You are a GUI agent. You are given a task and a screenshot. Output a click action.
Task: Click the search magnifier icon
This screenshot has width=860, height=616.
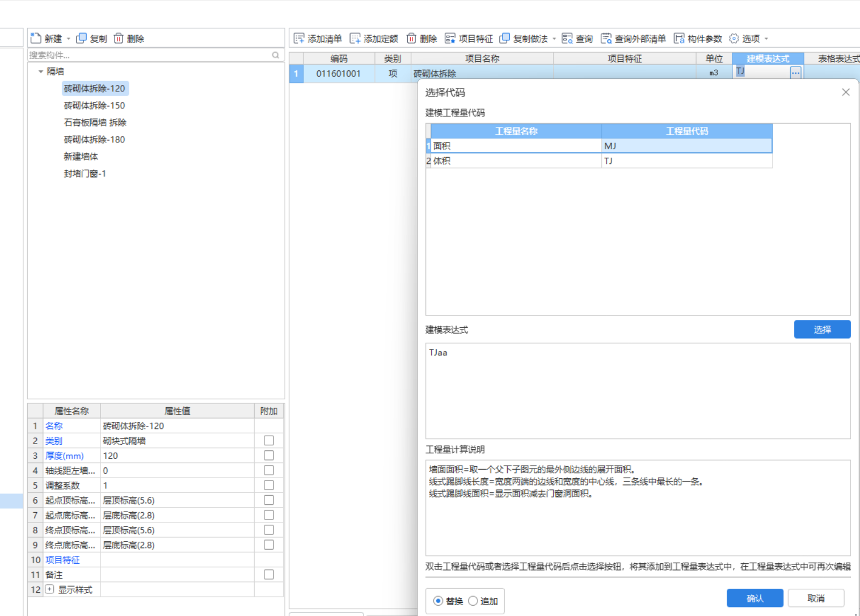point(276,55)
